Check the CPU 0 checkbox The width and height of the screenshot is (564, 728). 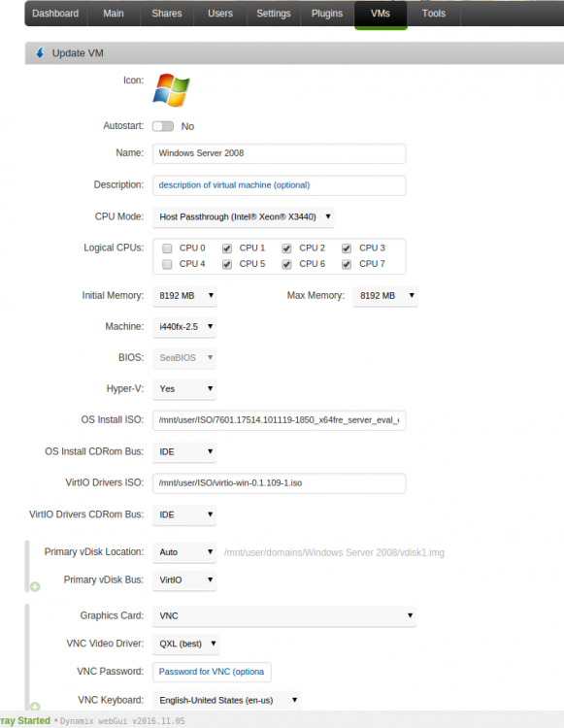[167, 248]
